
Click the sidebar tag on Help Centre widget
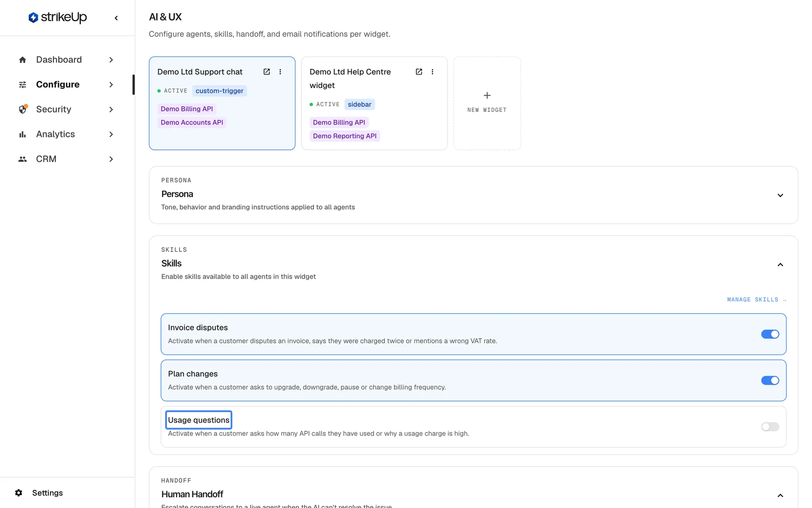360,104
